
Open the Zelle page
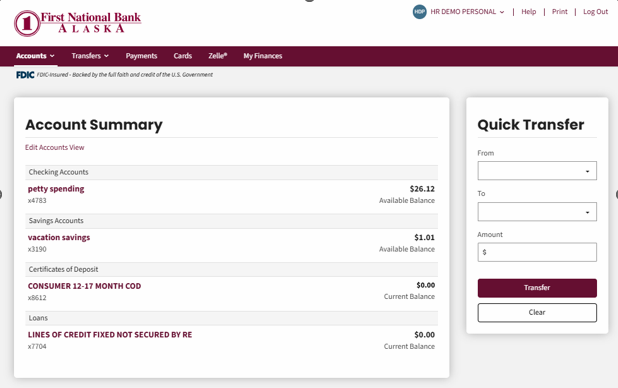coord(218,56)
